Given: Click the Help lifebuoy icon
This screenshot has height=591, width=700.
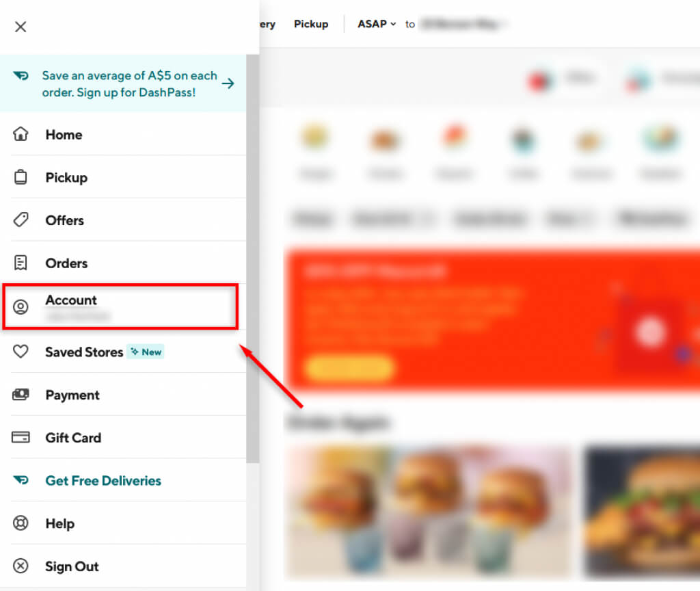Looking at the screenshot, I should point(21,523).
